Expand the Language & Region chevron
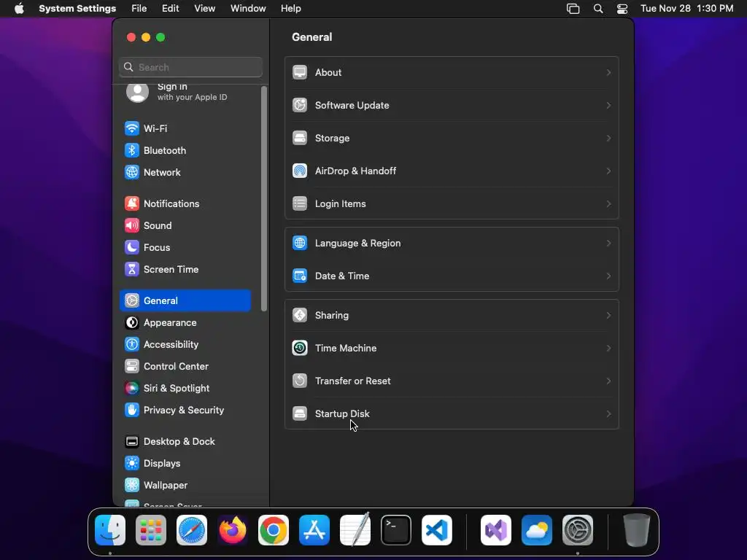This screenshot has height=560, width=747. [x=608, y=244]
